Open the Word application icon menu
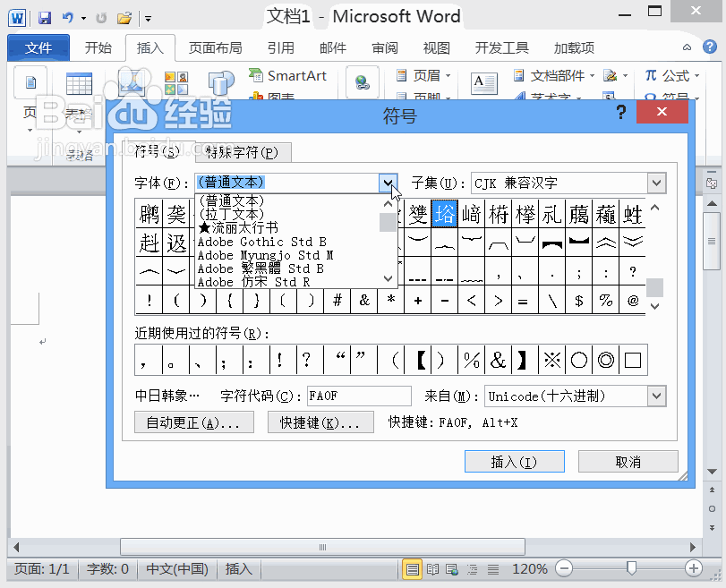Viewport: 726px width, 588px height. click(x=17, y=18)
